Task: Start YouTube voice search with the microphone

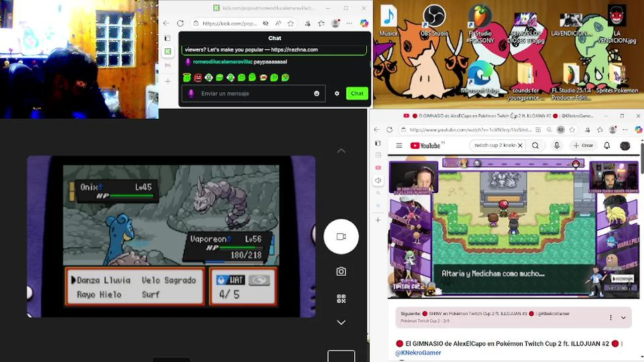Action: (556, 145)
